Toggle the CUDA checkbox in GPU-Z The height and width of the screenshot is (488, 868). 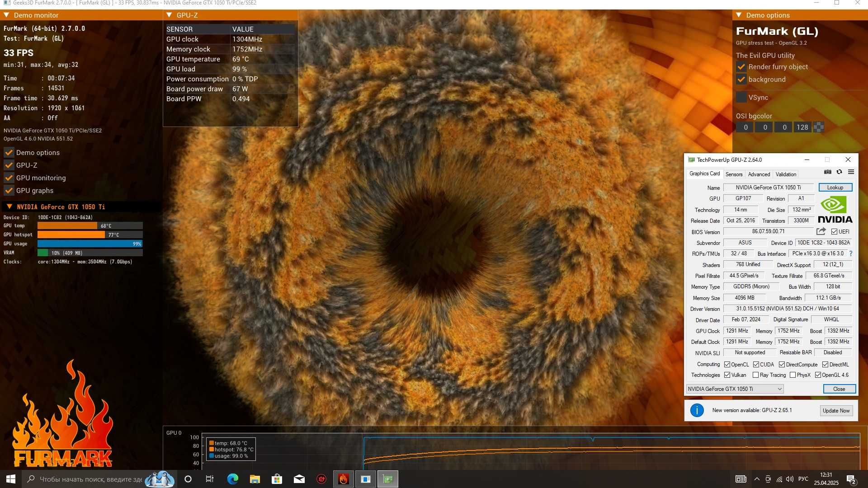(756, 365)
